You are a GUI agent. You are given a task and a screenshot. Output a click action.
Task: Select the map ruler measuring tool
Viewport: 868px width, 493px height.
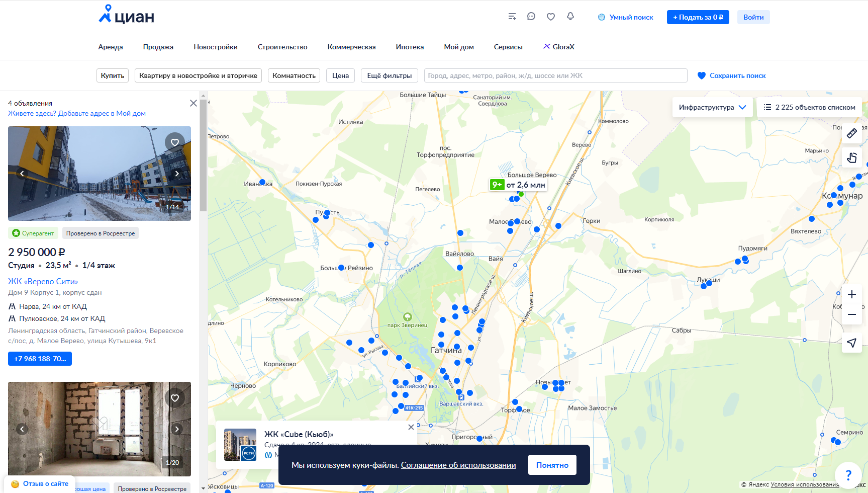pos(852,133)
